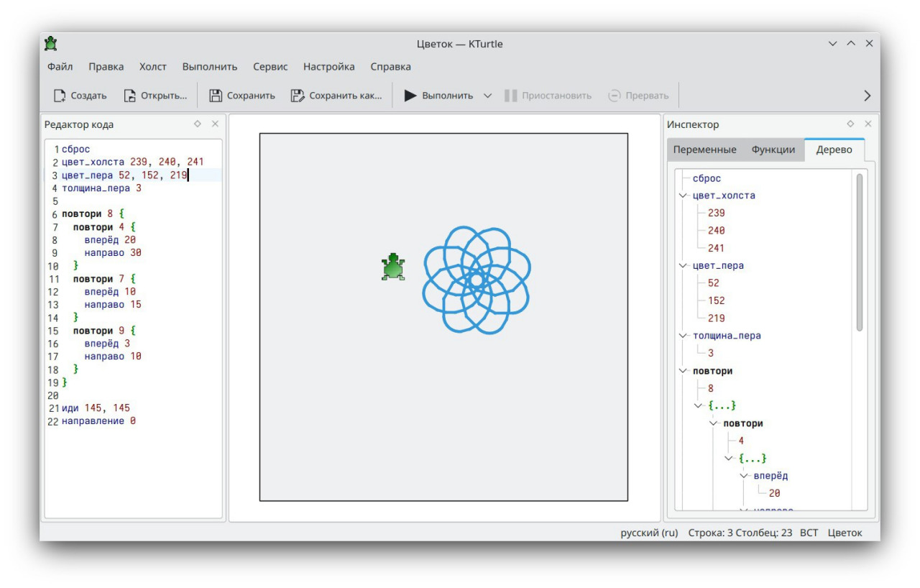This screenshot has width=920, height=588.
Task: Switch to the Функции tab
Action: click(x=773, y=150)
